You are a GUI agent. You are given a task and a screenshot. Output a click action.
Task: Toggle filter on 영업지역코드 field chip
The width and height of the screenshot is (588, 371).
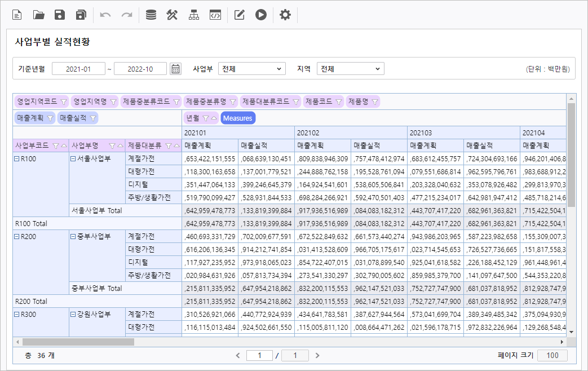pyautogui.click(x=64, y=102)
